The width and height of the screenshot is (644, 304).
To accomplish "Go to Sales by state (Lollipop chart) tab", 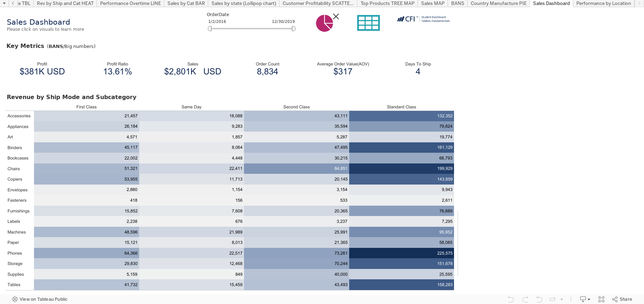I will 244,3.
